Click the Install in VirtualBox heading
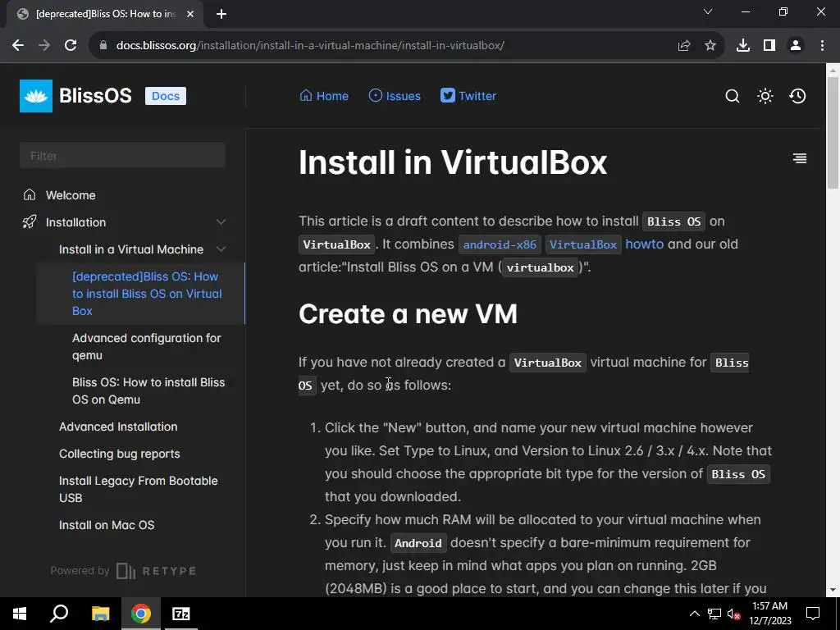This screenshot has height=630, width=840. (453, 162)
